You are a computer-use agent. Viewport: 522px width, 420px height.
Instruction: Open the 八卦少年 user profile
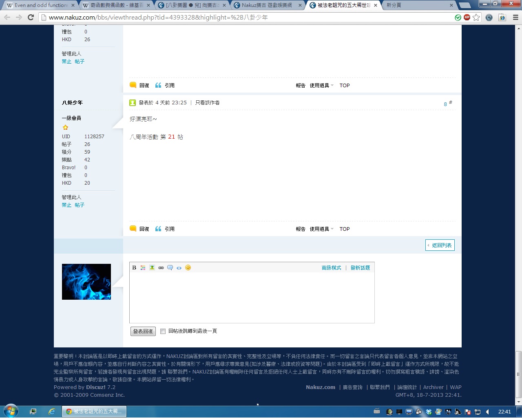click(72, 103)
